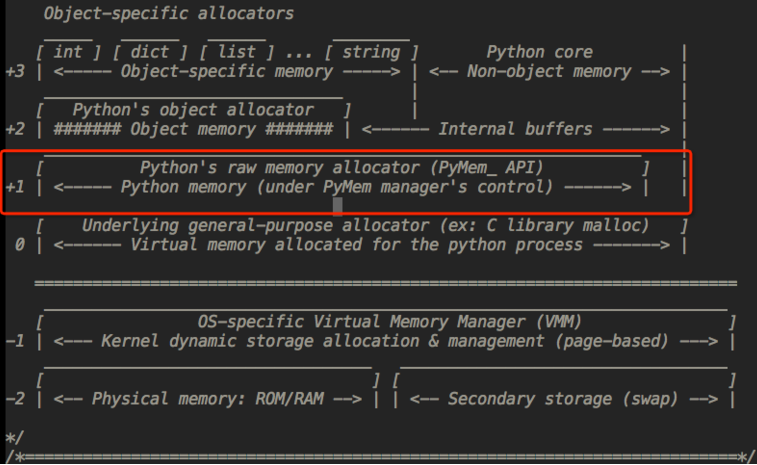Click the 'Internal buffers' text
This screenshot has width=757, height=465.
[x=515, y=129]
